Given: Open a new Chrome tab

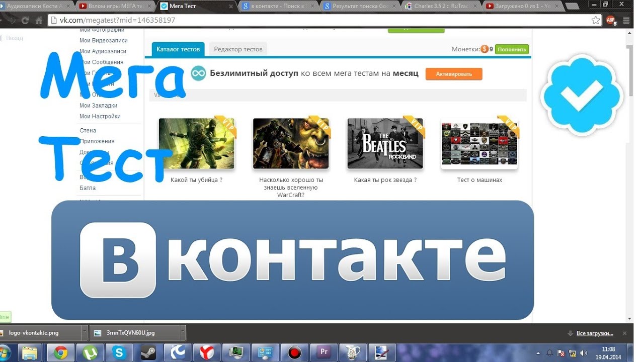Looking at the screenshot, I should point(574,7).
